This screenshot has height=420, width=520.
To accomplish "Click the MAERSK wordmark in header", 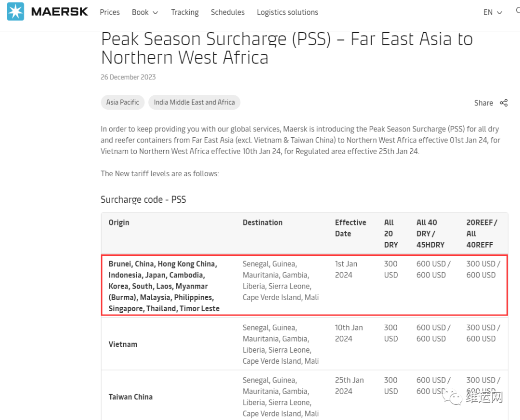I will [x=60, y=12].
